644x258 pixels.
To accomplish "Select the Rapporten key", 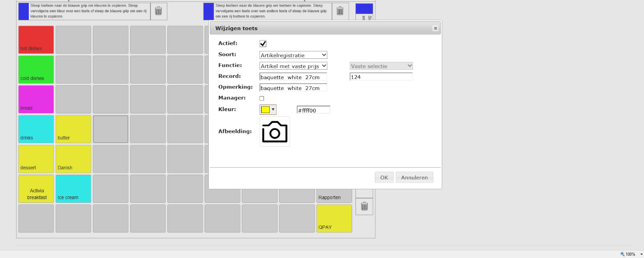I will pyautogui.click(x=334, y=196).
